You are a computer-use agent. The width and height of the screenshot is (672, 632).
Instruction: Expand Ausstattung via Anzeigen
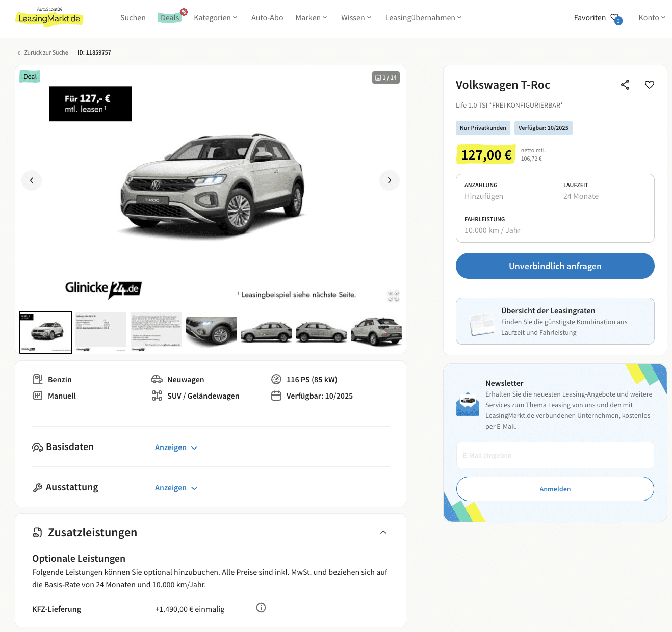[176, 488]
